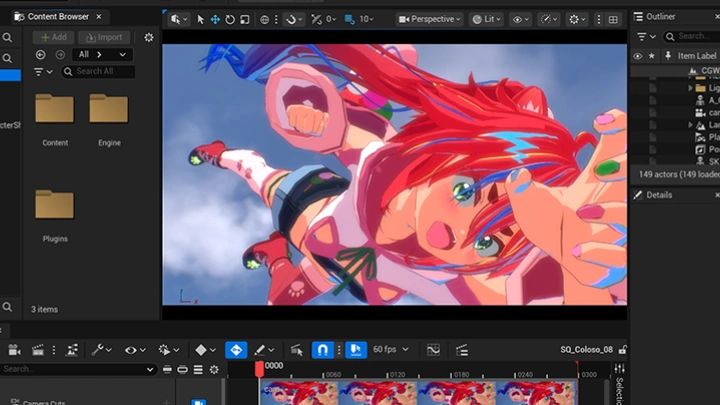Activate the Rotate gizmo tool
This screenshot has height=405, width=720.
tap(230, 19)
